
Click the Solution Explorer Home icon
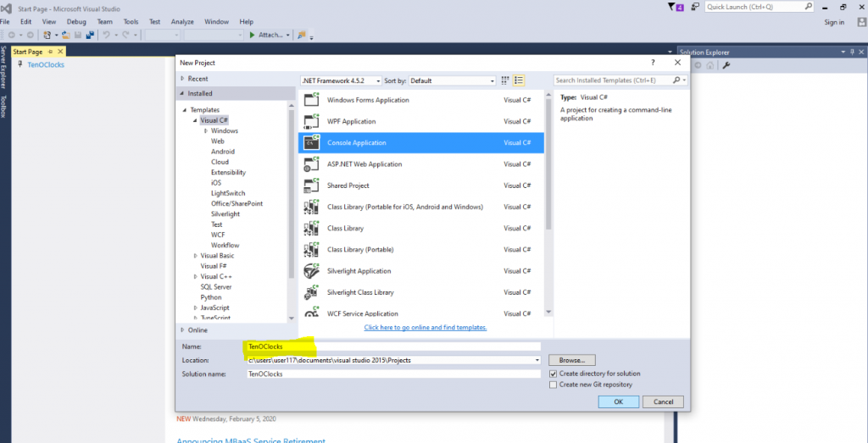710,65
